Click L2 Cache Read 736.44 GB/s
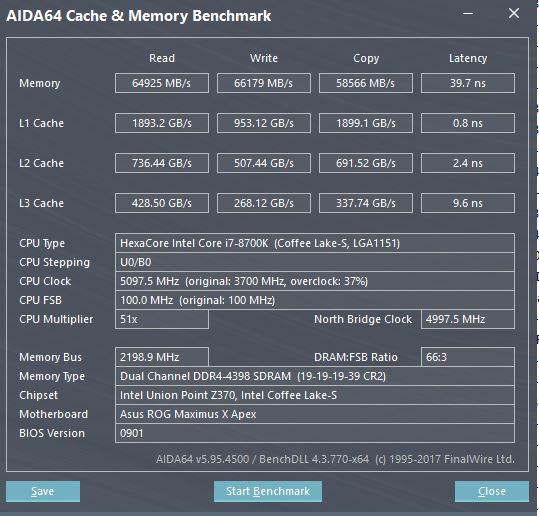Screen dimensions: 539x516 (x=162, y=163)
